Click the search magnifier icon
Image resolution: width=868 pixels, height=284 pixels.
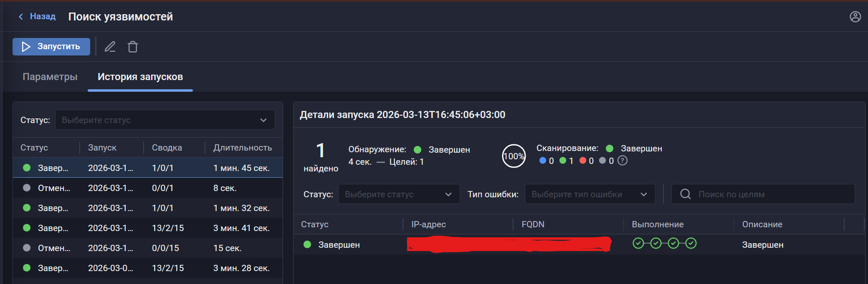click(685, 194)
